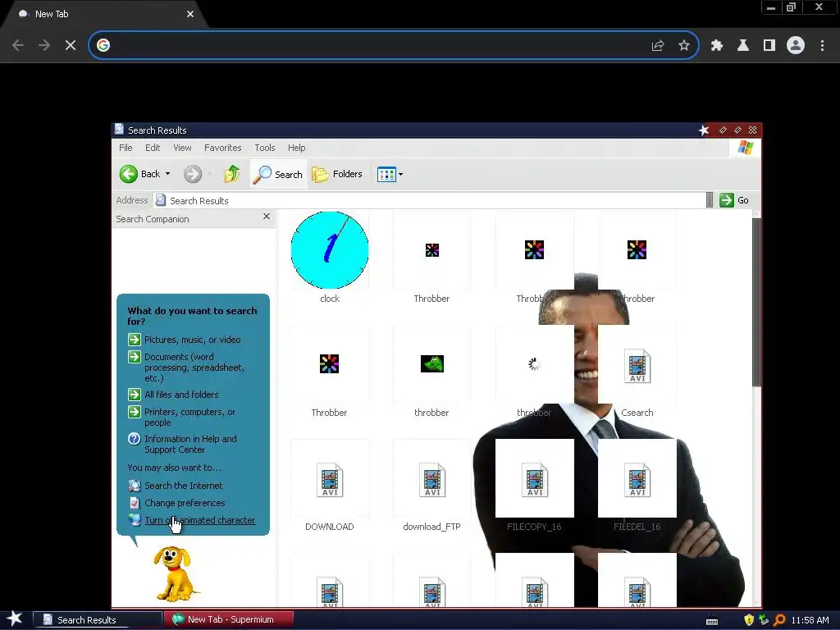Image resolution: width=840 pixels, height=630 pixels.
Task: Open the Edit menu
Action: pos(153,148)
